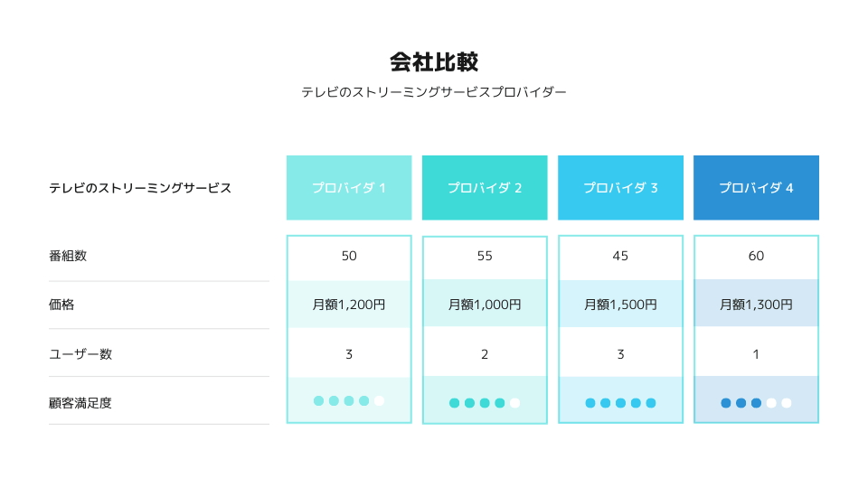Select the 月額1,200円 price cell
This screenshot has height=488, width=868.
click(349, 305)
